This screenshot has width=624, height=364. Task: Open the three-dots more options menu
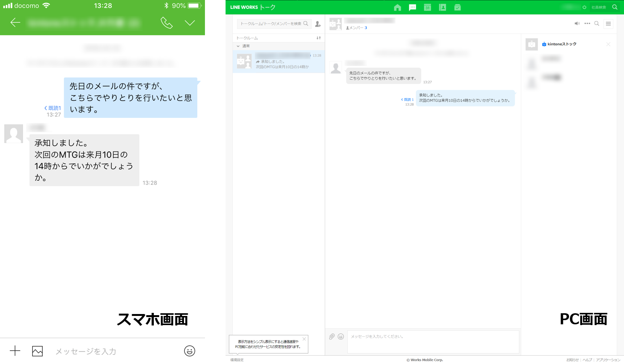coord(587,24)
